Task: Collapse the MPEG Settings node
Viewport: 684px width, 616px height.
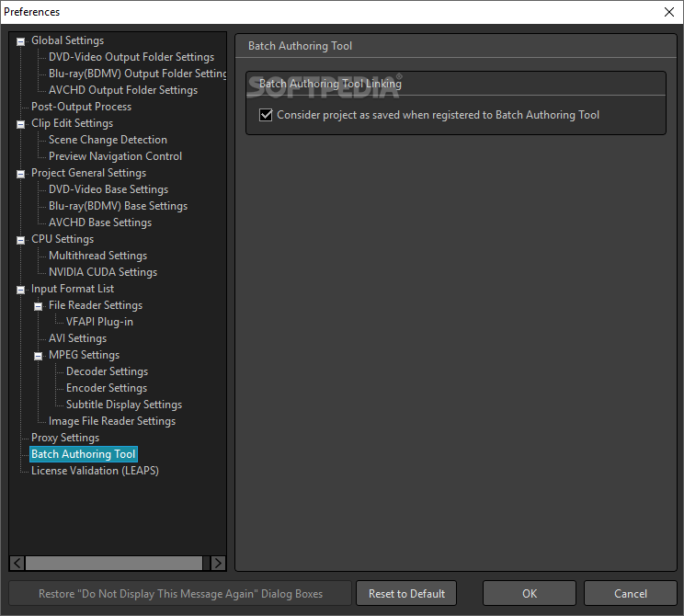Action: (38, 357)
